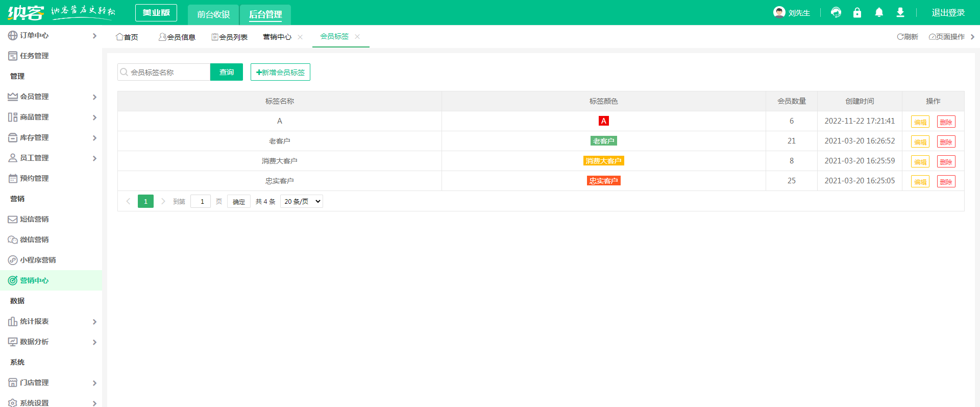980x407 pixels.
Task: Click the 查询 search button
Action: (x=227, y=72)
